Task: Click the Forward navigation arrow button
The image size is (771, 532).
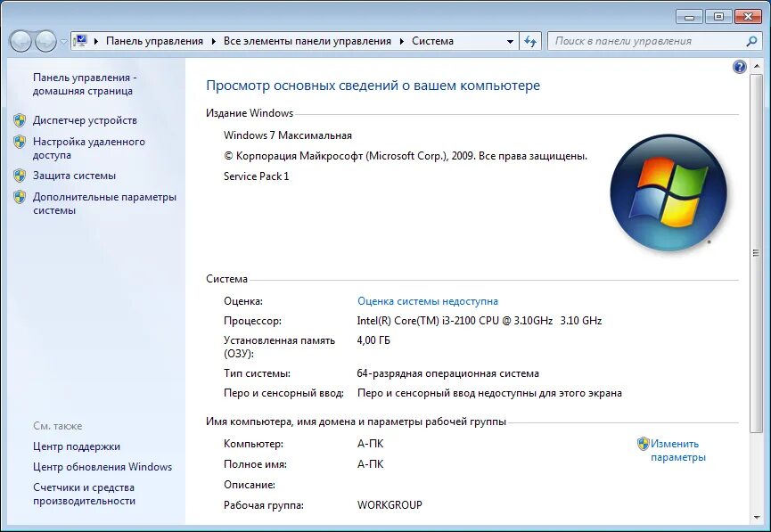Action: [45, 41]
